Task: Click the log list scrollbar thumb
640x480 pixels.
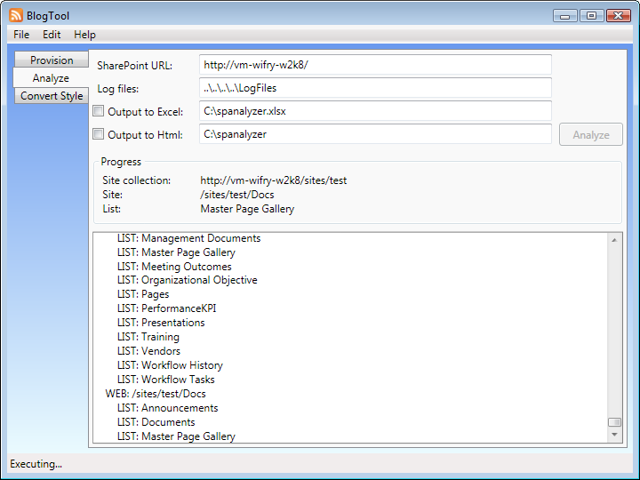Action: 614,422
